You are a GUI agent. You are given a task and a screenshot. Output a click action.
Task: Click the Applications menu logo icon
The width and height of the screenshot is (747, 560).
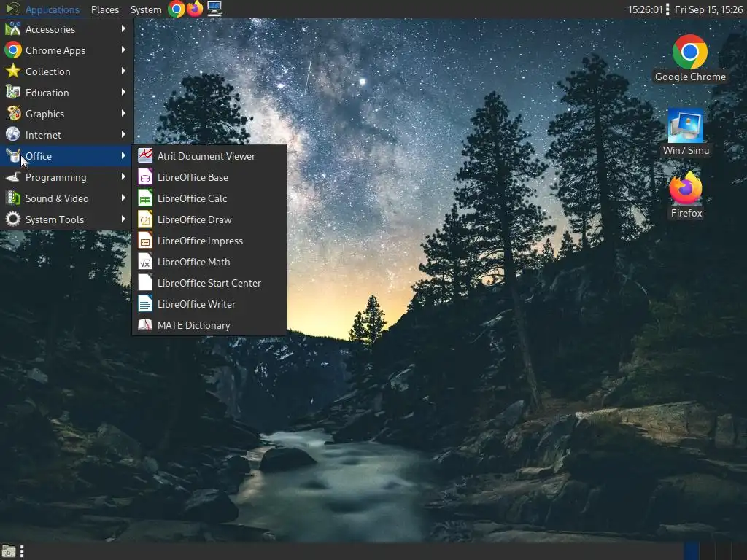click(13, 9)
